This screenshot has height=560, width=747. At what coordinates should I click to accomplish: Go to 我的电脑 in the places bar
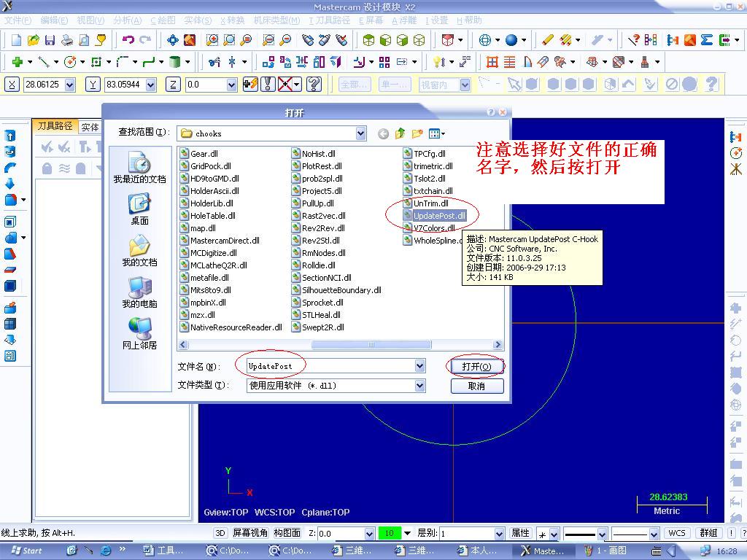139,292
